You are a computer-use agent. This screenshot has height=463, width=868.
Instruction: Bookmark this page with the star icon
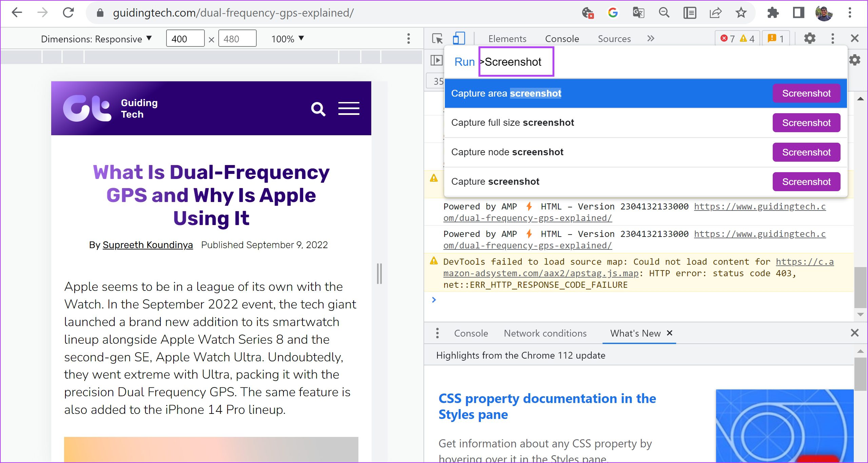coord(741,13)
